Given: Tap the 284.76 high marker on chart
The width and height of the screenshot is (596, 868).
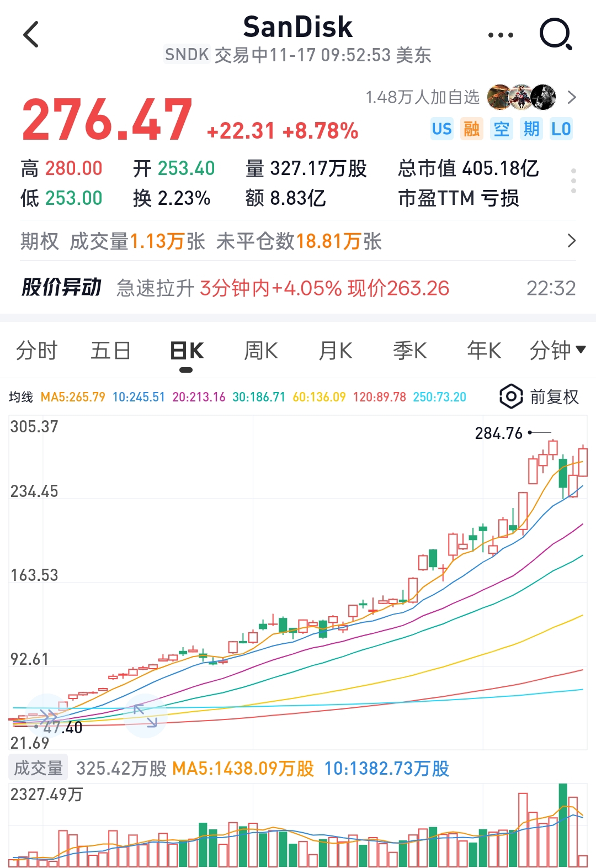Looking at the screenshot, I should (498, 433).
